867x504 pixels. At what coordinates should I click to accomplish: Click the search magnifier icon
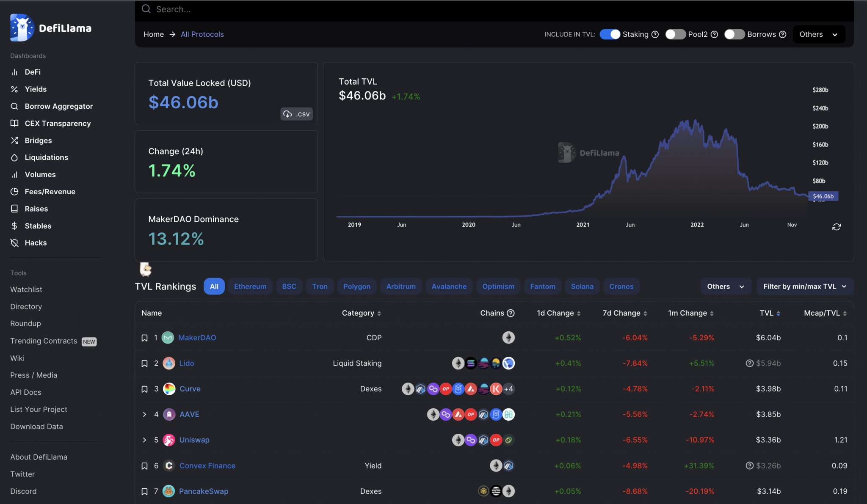point(146,8)
